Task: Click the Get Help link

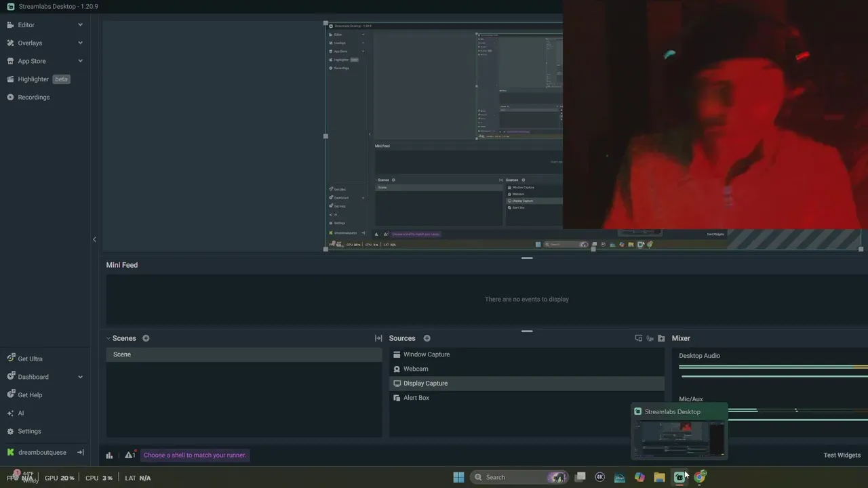Action: [30, 395]
